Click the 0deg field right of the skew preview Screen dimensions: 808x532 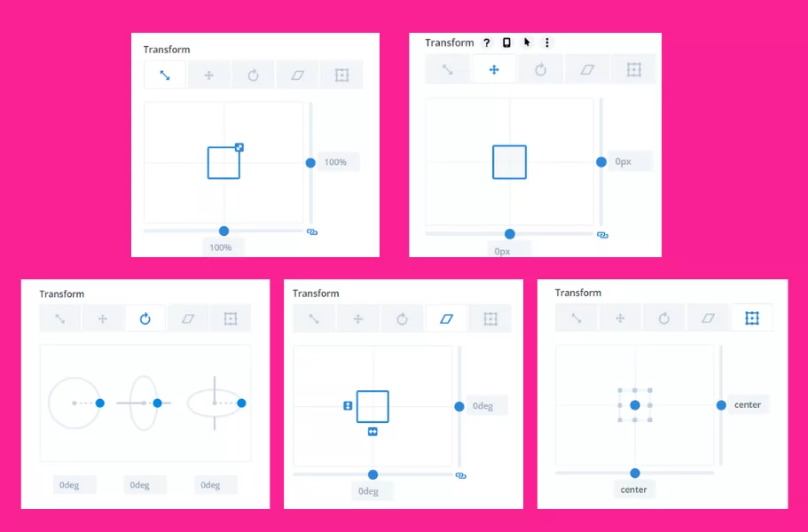coord(487,406)
